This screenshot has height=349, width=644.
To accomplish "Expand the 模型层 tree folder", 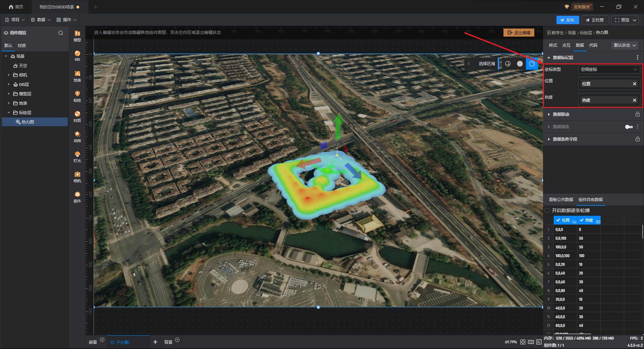I will pyautogui.click(x=9, y=94).
